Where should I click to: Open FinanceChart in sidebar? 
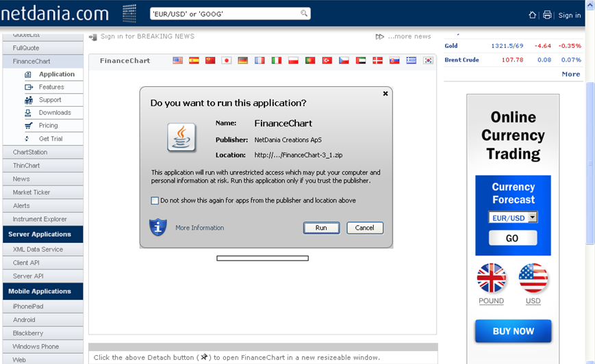tap(43, 61)
